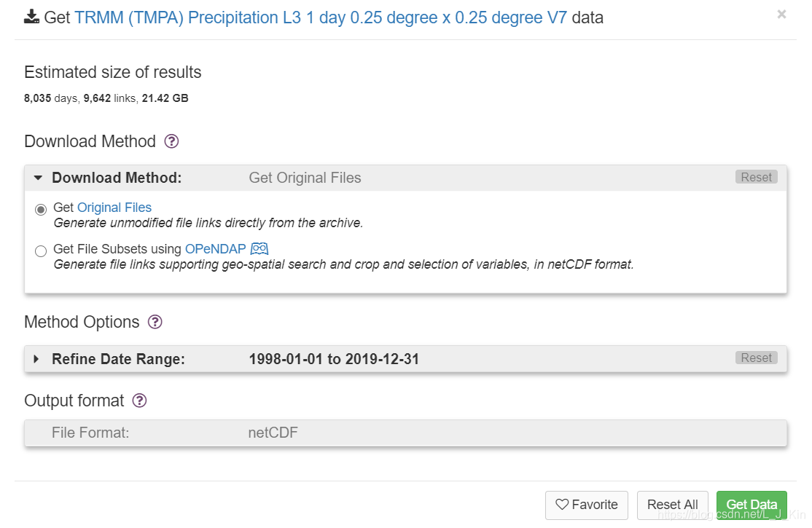Screen dimensions: 812x528
Task: Click the OPeNDAP glasses icon
Action: point(259,249)
